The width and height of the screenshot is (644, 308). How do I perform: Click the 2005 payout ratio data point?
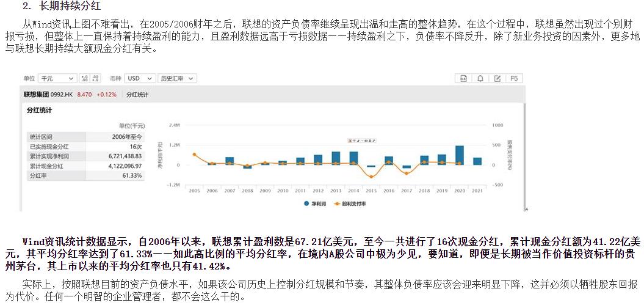(x=194, y=155)
